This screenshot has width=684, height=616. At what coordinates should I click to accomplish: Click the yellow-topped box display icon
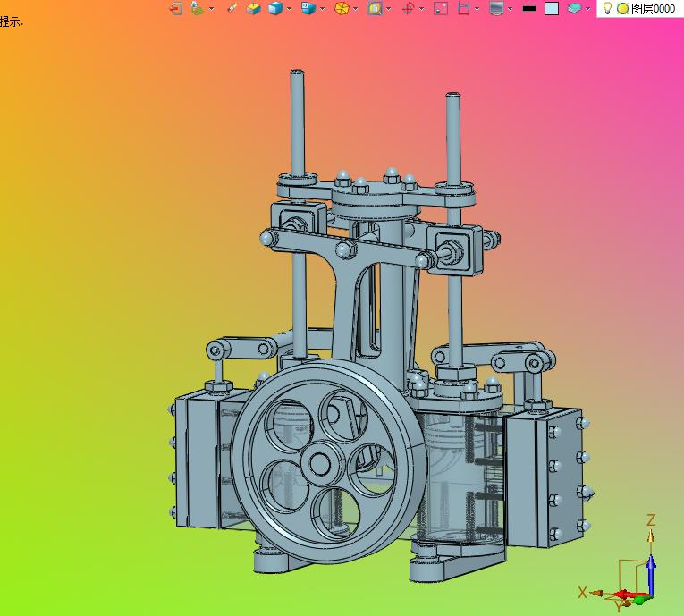[253, 8]
